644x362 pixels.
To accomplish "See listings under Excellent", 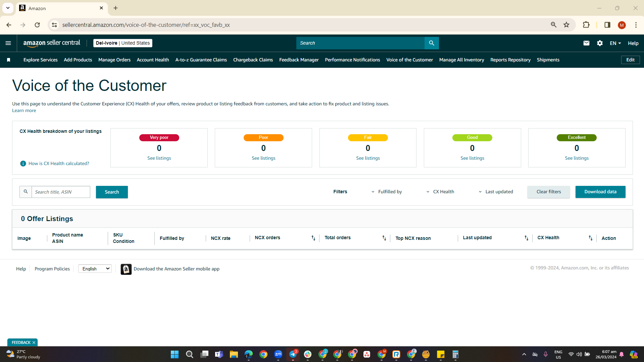I will point(577,158).
